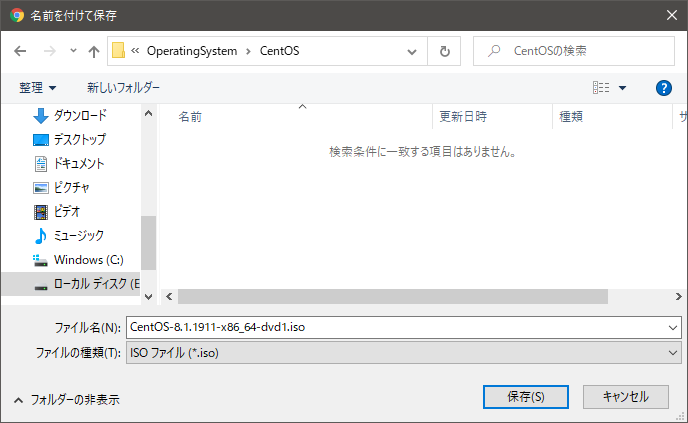
Task: Click the left arrow of horizontal scrollbar
Action: (169, 297)
